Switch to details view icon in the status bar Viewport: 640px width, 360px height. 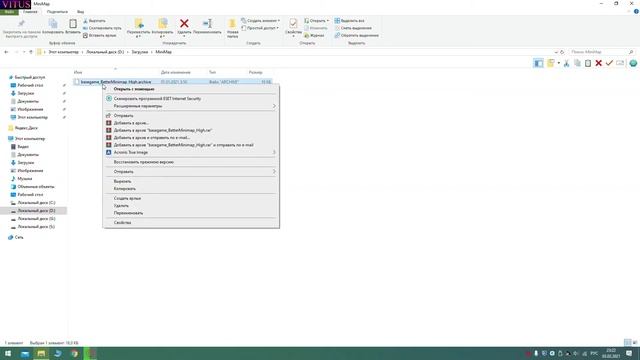[627, 342]
